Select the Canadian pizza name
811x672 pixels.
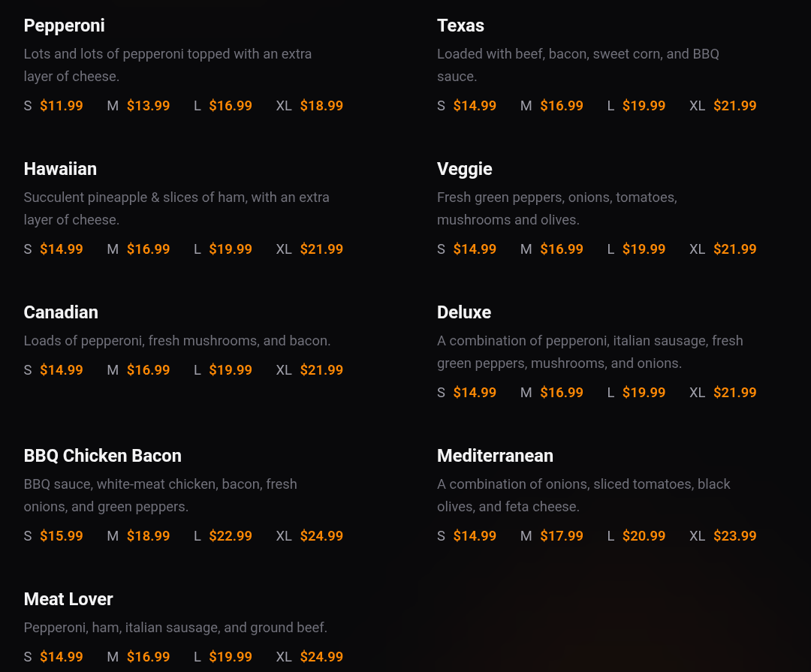coord(61,312)
